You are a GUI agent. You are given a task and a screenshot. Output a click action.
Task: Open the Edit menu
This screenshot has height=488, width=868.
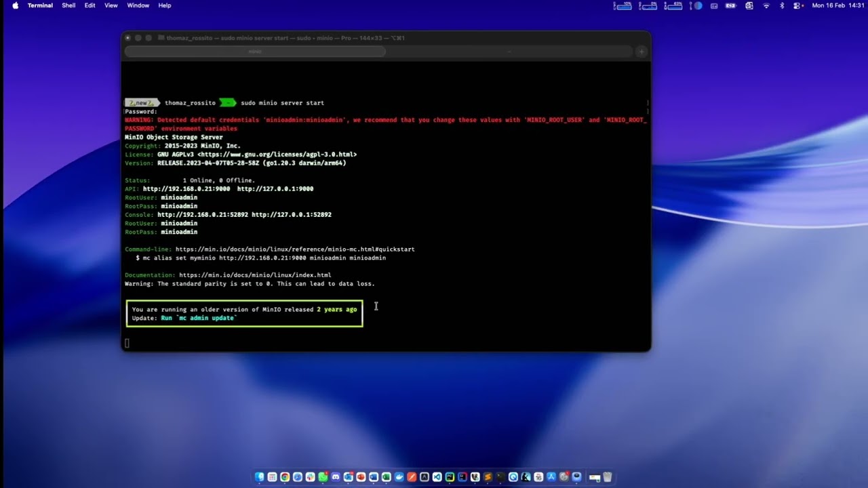click(x=90, y=5)
